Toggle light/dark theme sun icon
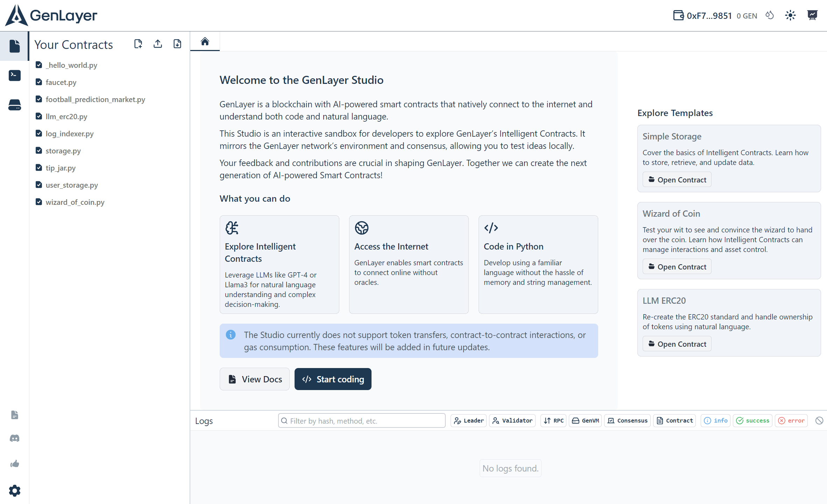Viewport: 827px width, 504px height. (x=790, y=15)
